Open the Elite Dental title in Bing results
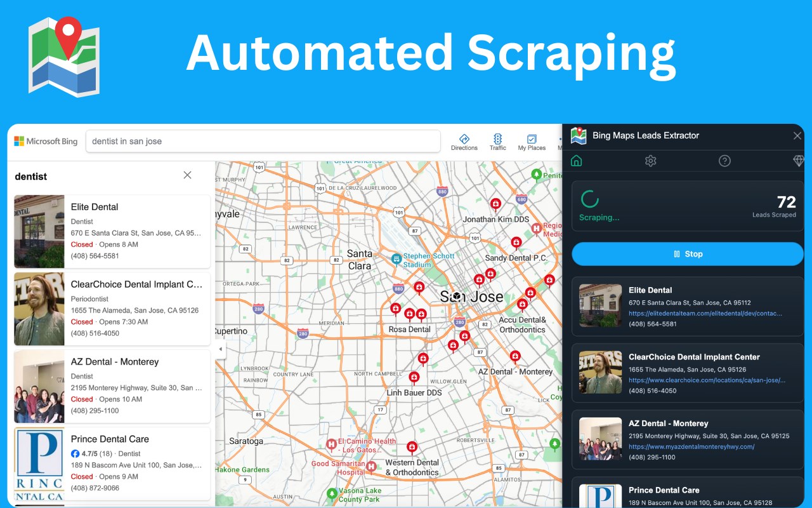812x508 pixels. [95, 207]
